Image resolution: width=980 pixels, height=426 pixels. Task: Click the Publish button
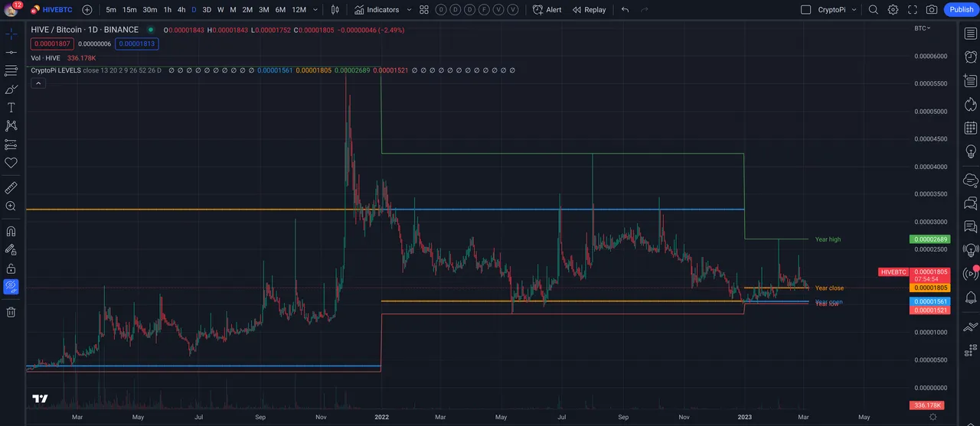962,10
